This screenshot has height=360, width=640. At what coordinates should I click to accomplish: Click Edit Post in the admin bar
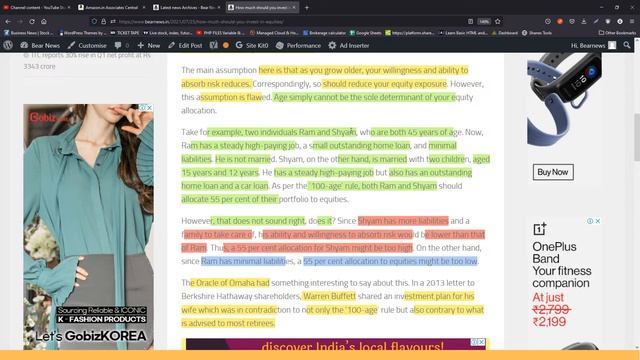click(x=185, y=45)
